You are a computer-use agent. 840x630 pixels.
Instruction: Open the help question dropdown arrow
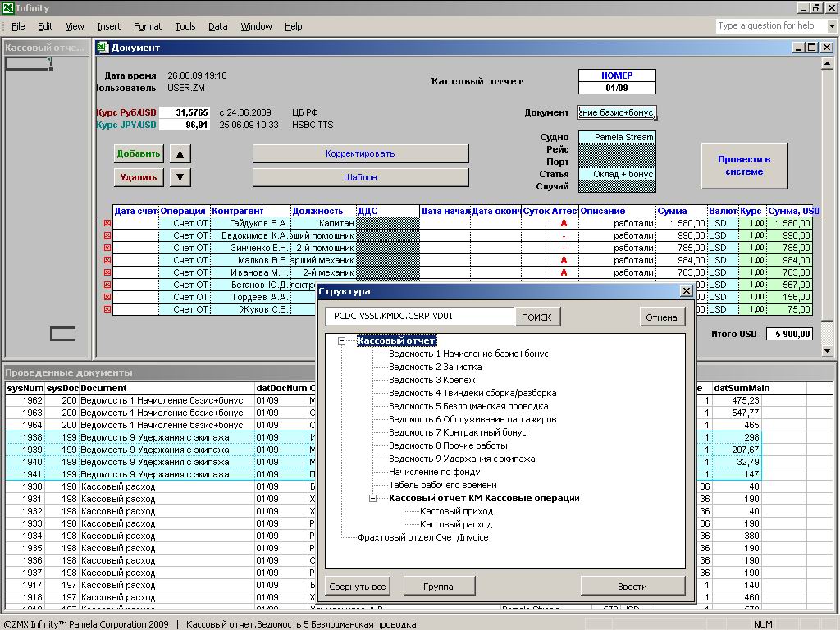point(832,25)
